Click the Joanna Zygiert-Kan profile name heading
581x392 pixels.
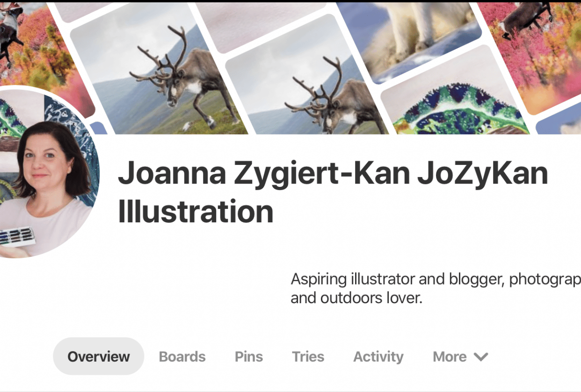tap(333, 192)
